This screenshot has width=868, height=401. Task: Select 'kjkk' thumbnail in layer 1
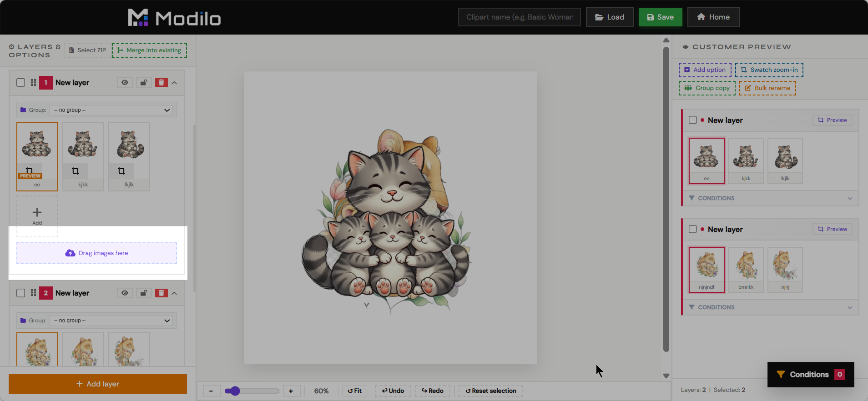[83, 156]
